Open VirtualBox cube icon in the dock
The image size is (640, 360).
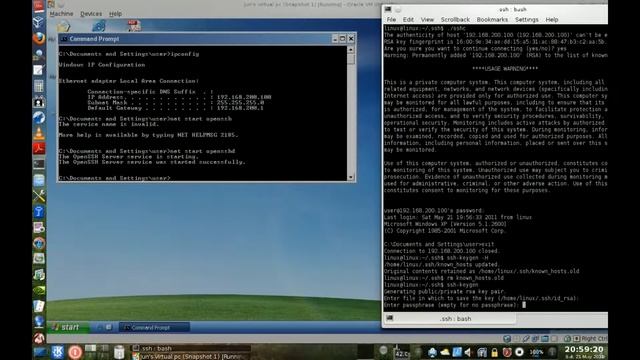(x=39, y=22)
